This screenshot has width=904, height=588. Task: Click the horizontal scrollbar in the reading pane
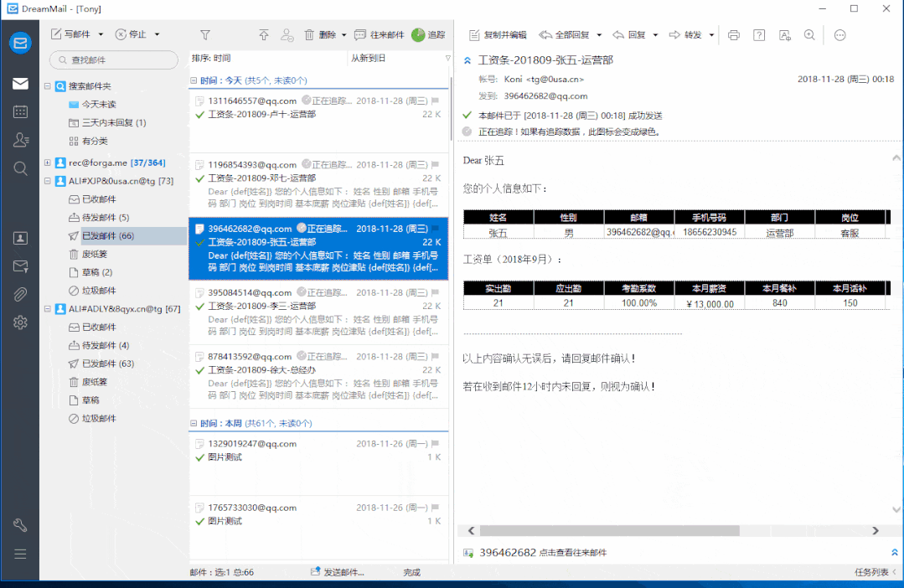tap(609, 530)
